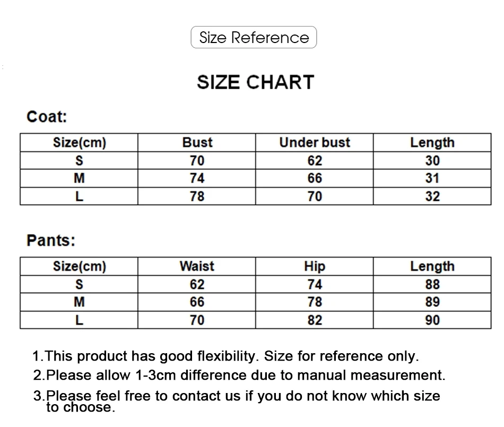The width and height of the screenshot is (504, 427).
Task: Select the Under bust column header
Action: click(315, 142)
